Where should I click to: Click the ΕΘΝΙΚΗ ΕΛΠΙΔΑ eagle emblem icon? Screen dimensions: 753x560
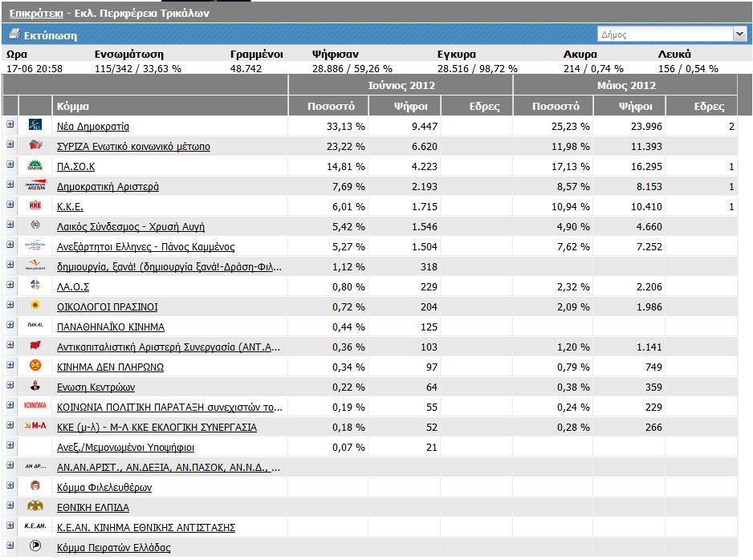(35, 506)
